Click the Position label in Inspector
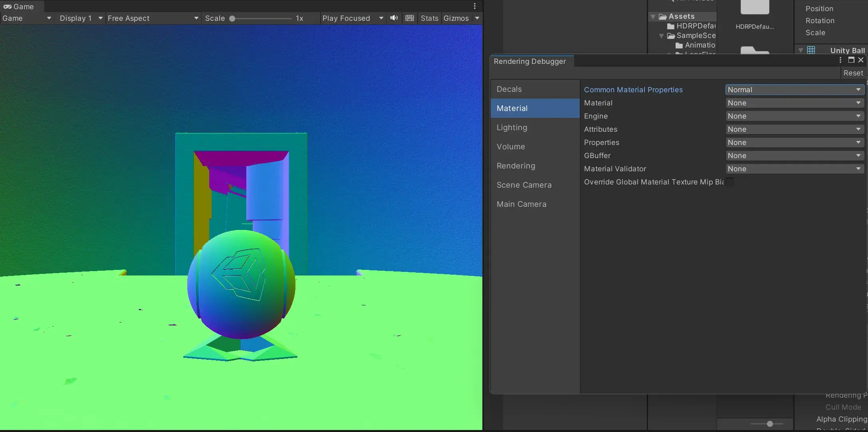 pyautogui.click(x=819, y=9)
